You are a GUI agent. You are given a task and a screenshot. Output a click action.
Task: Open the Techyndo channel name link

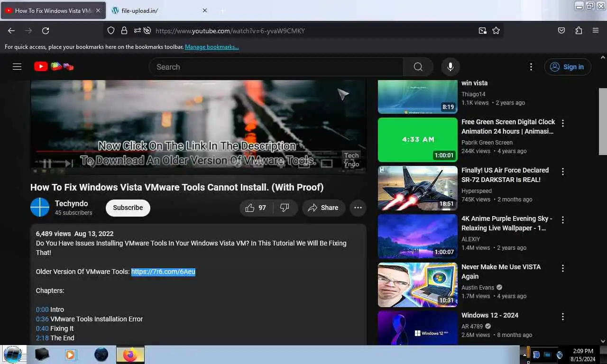point(71,203)
